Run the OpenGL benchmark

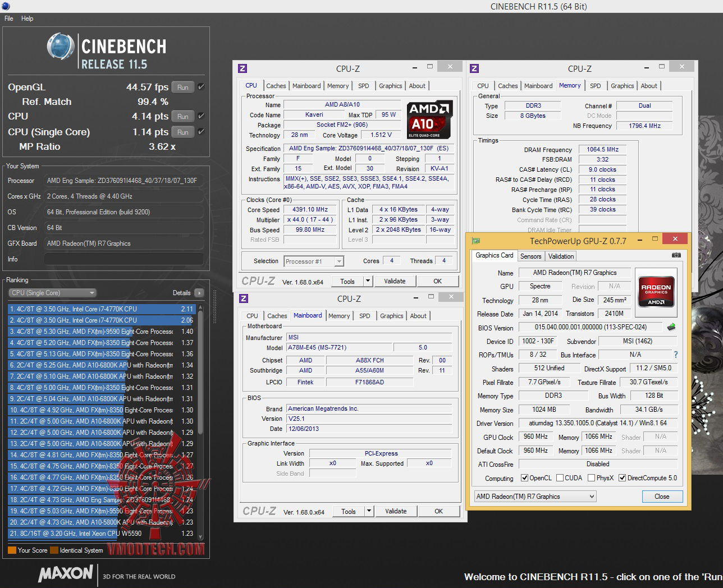coord(183,87)
